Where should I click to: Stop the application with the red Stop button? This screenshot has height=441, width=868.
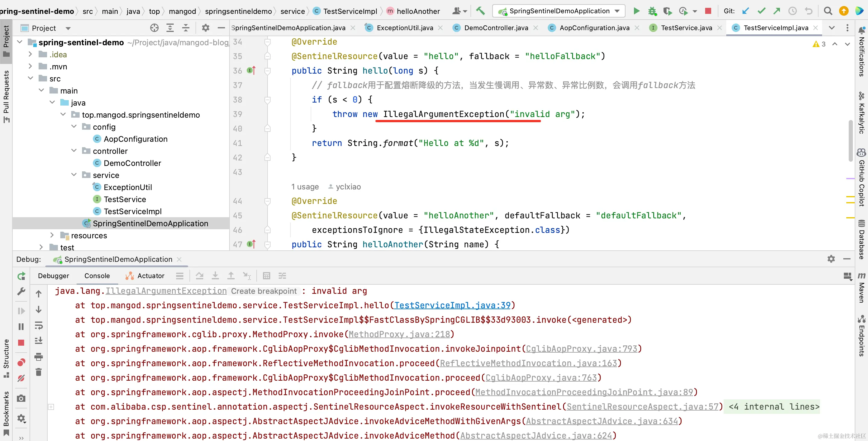pos(708,11)
